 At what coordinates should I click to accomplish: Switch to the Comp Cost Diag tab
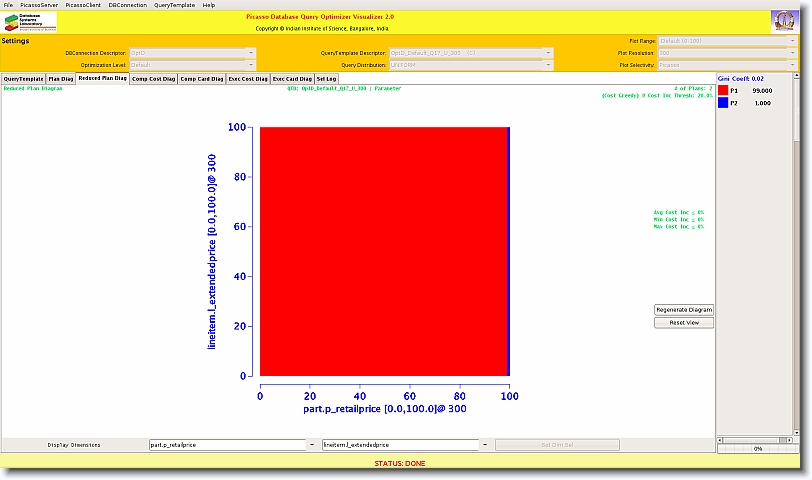point(153,78)
